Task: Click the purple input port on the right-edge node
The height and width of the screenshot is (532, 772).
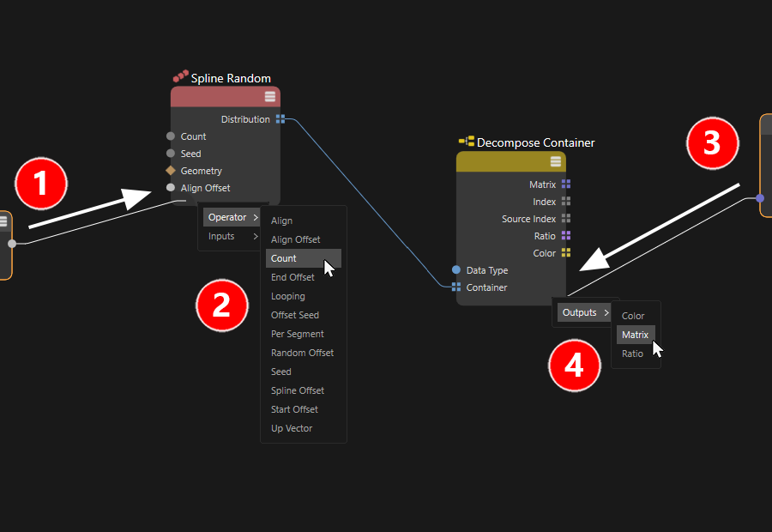Action: (760, 198)
